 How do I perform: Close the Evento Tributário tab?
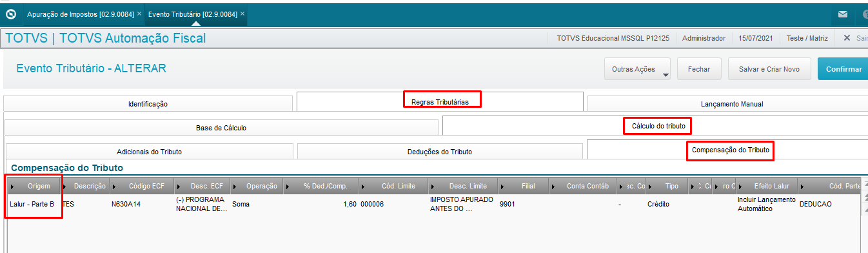point(242,14)
